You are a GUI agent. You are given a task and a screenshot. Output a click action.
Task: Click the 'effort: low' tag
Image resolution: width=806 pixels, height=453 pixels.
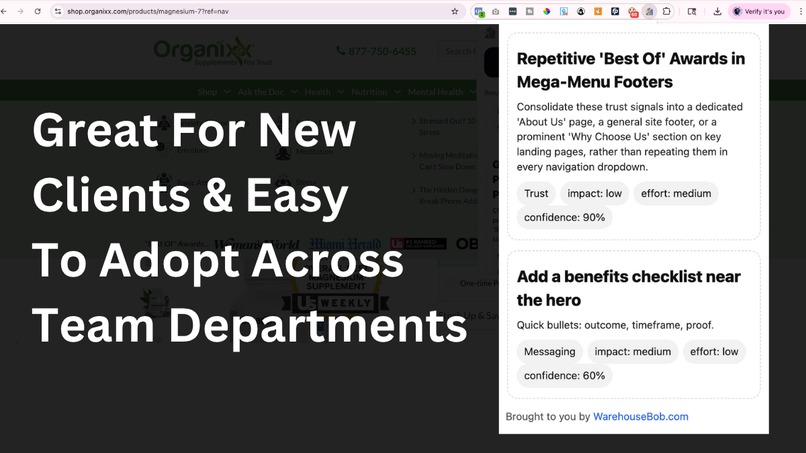click(714, 352)
